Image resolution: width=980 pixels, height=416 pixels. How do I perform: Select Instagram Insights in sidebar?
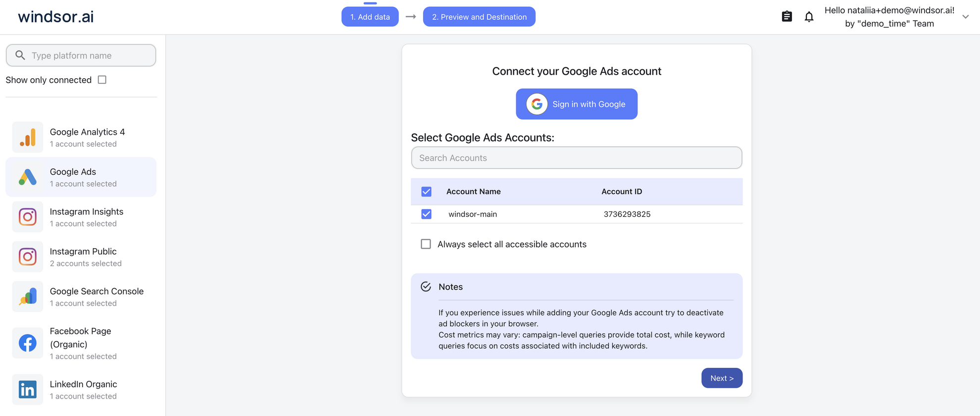click(81, 217)
